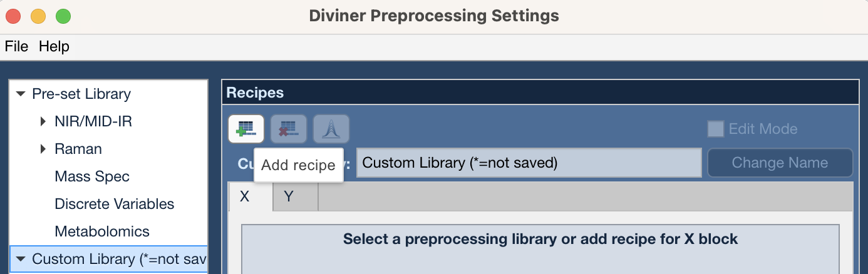Viewport: 868px width, 274px height.
Task: Click the Add recipe icon
Action: 246,129
